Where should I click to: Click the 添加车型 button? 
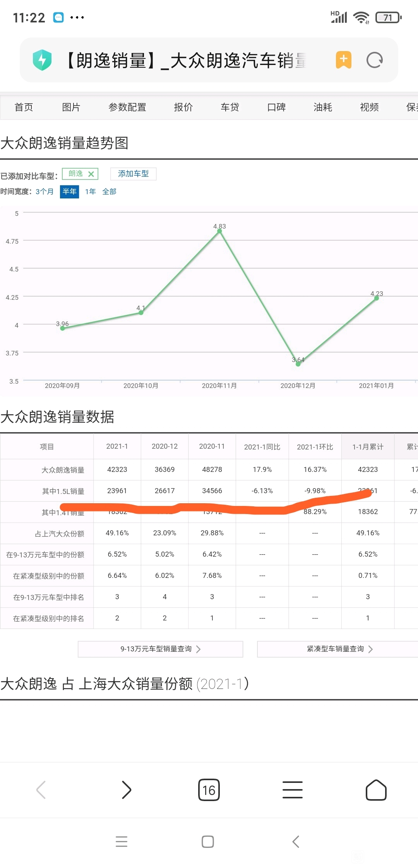(x=134, y=174)
